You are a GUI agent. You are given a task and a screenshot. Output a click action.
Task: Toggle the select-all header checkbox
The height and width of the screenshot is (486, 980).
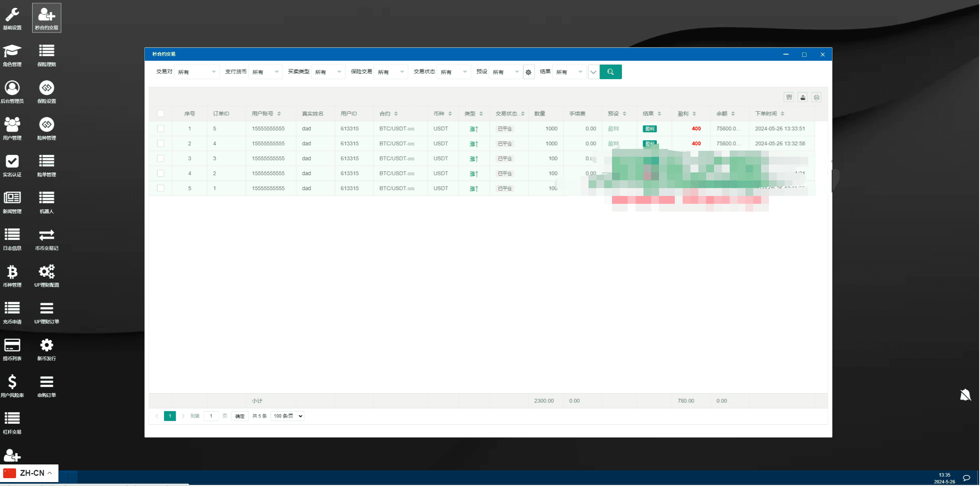point(160,114)
